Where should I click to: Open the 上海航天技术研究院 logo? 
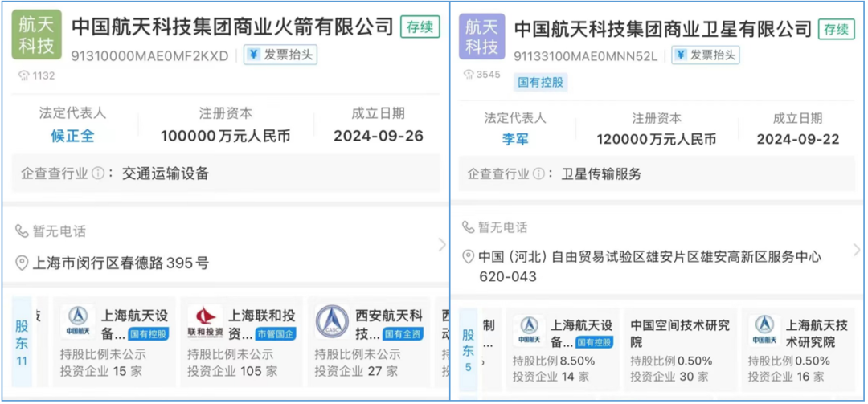pos(765,332)
